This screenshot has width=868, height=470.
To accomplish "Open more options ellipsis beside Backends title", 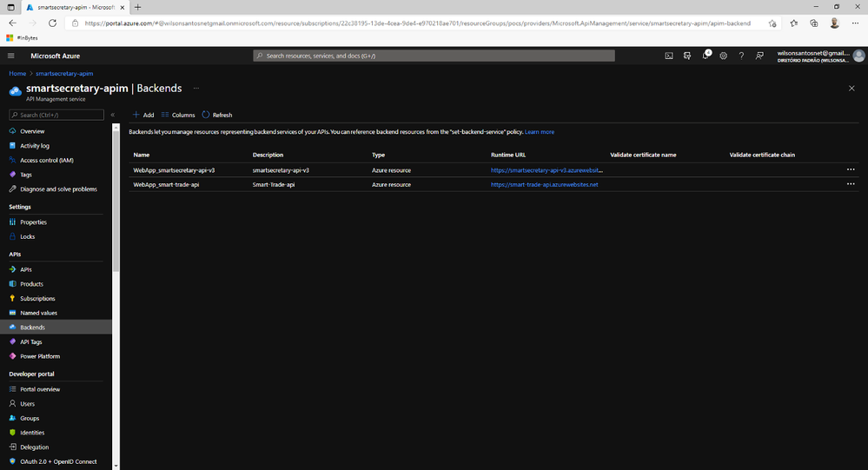I will tap(196, 88).
